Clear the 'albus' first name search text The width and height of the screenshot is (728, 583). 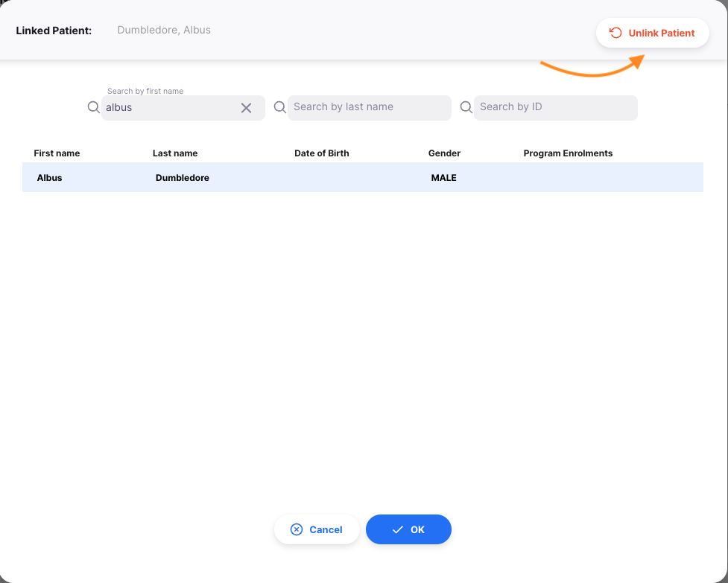(246, 108)
